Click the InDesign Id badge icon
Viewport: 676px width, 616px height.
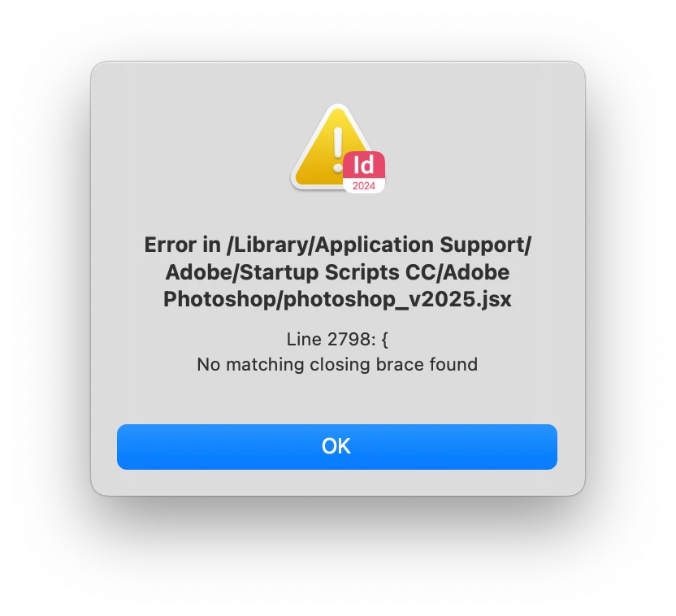tap(364, 172)
